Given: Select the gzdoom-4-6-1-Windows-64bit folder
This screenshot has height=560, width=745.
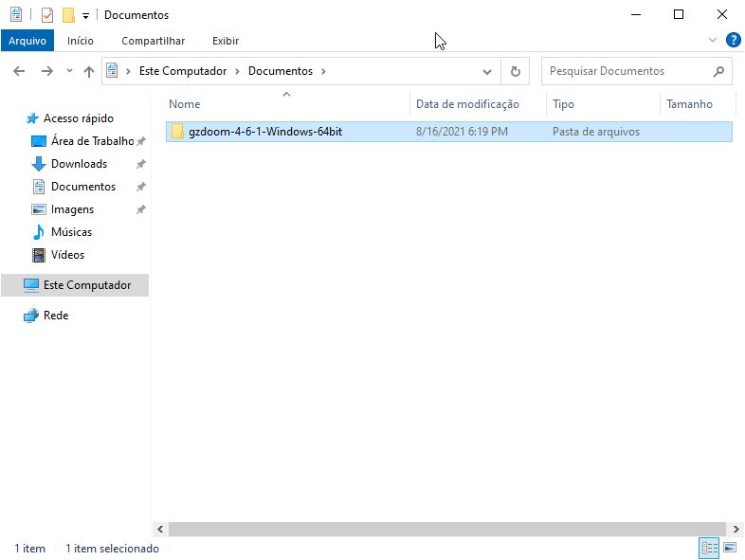Looking at the screenshot, I should pyautogui.click(x=449, y=132).
